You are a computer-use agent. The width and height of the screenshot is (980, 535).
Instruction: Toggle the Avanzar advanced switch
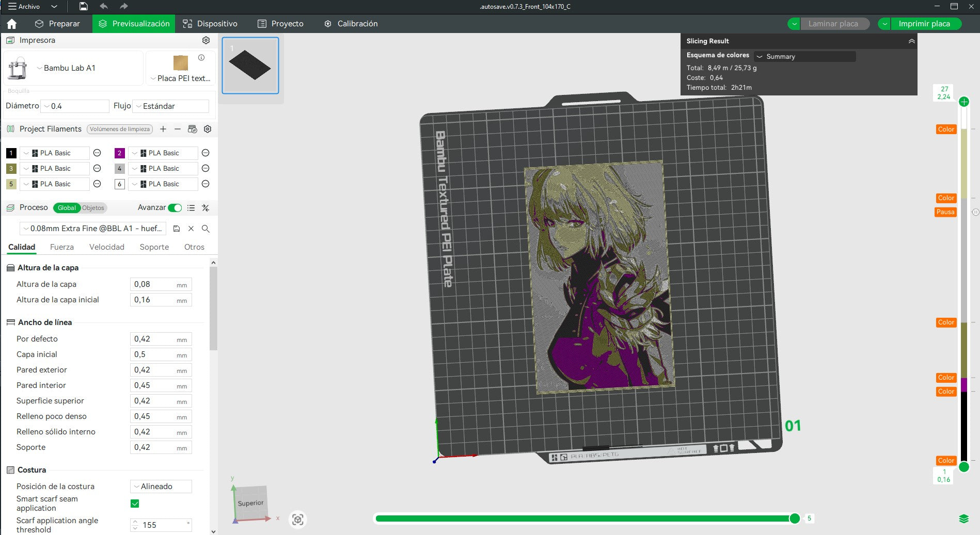click(175, 208)
